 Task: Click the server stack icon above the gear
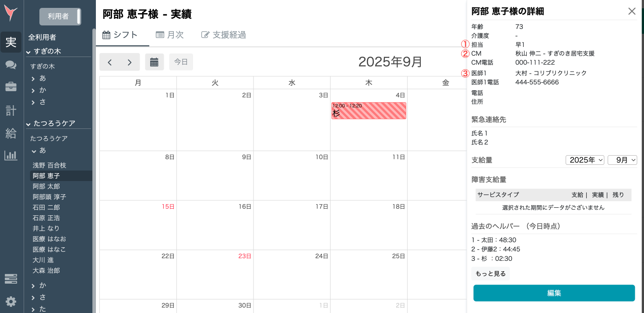click(11, 279)
